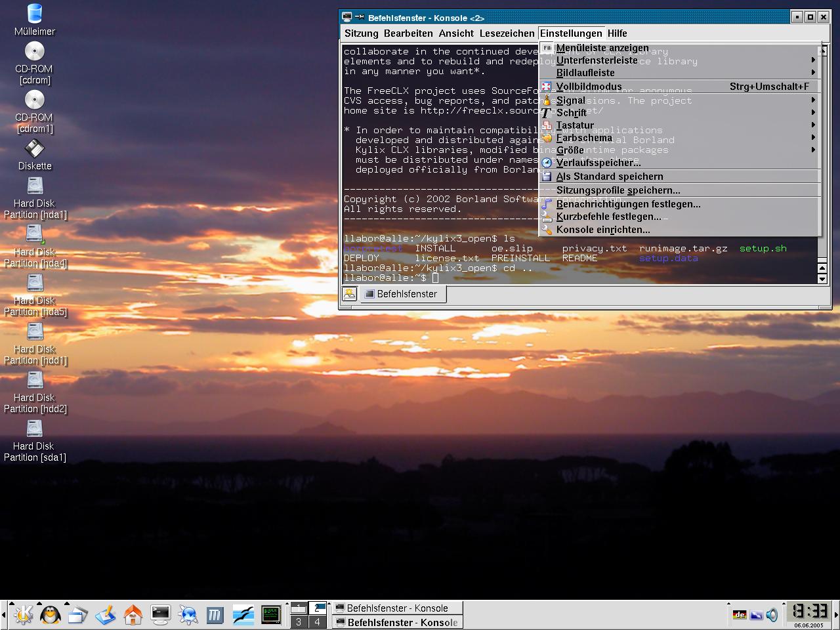This screenshot has width=840, height=630.
Task: Toggle Vollbildmodus menu entry
Action: tap(680, 87)
